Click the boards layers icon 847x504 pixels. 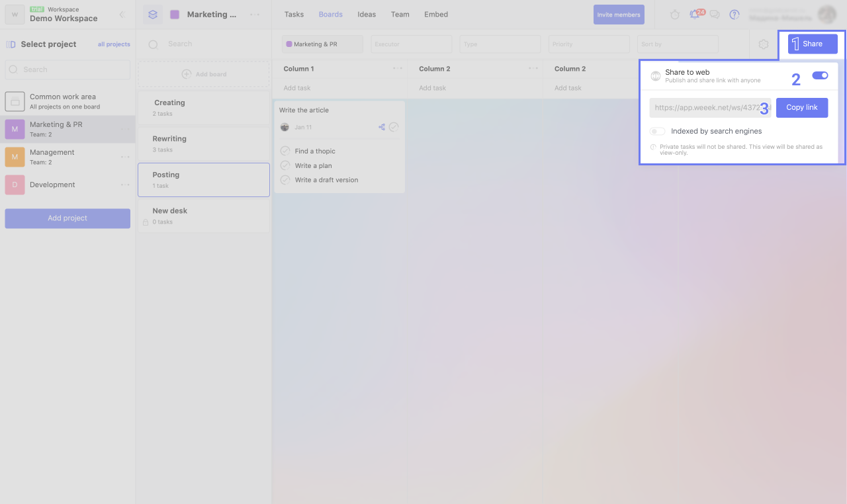(x=153, y=15)
